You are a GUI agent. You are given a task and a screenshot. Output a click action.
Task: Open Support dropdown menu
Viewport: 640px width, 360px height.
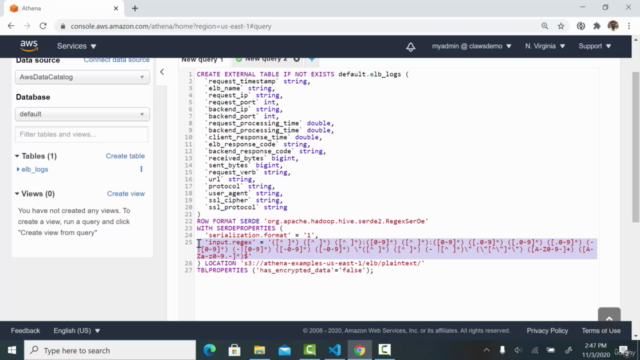pyautogui.click(x=595, y=46)
